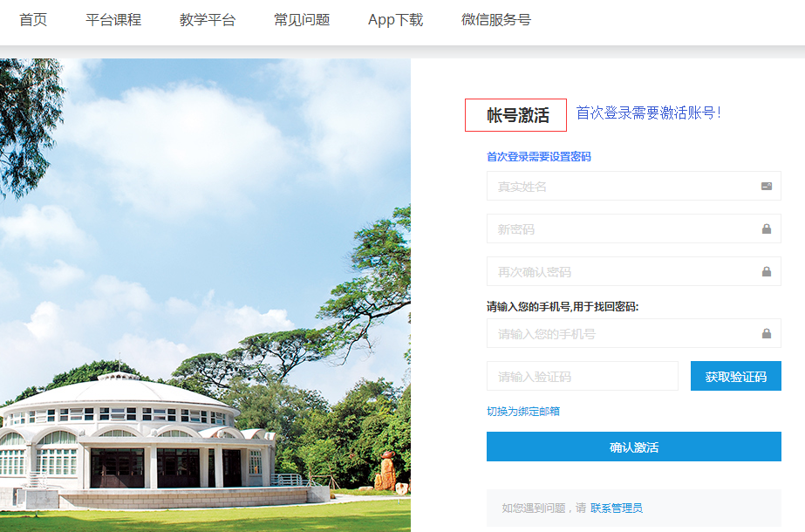Open the 联系管理员 link
The width and height of the screenshot is (805, 532).
616,508
